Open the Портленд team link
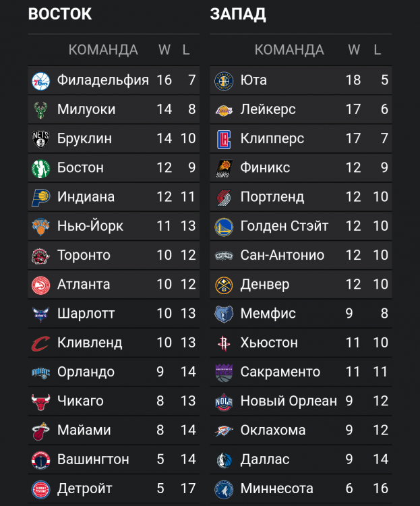Viewport: 420px width, 506px height. [x=272, y=197]
